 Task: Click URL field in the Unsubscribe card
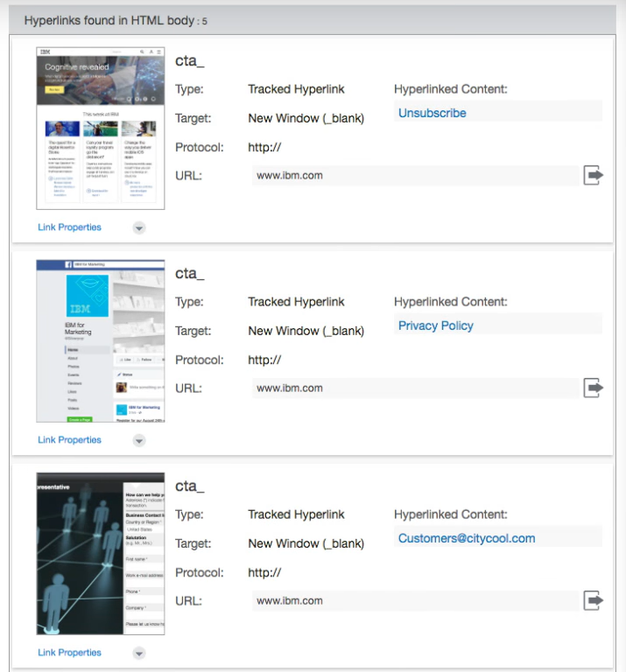click(x=416, y=175)
